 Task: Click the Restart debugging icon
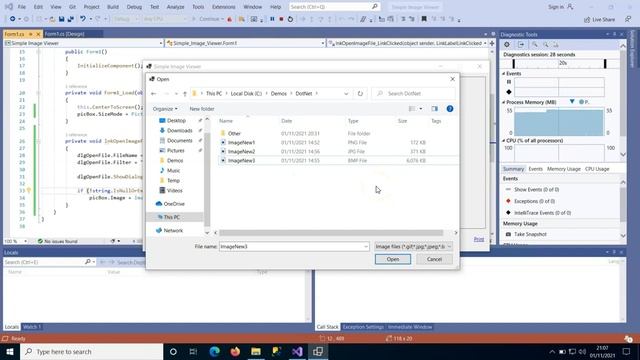290,19
